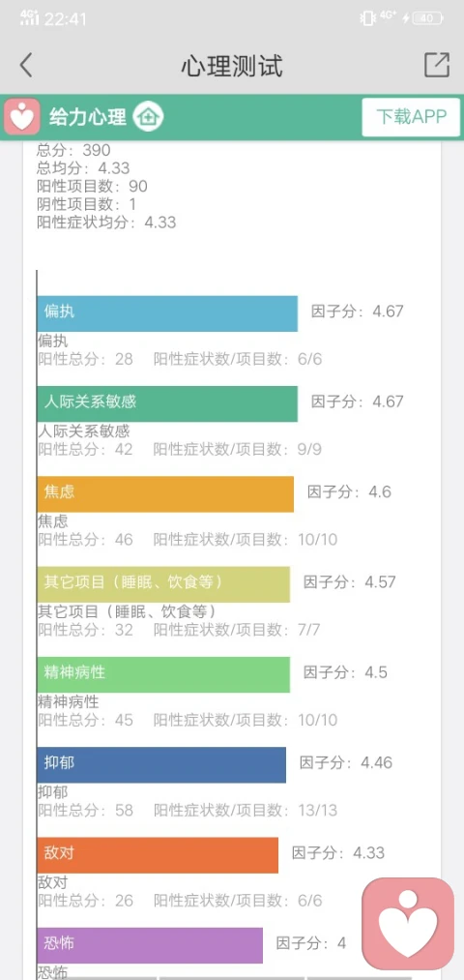Select the dark blue 抑郁 bar
The width and height of the screenshot is (464, 980).
point(161,764)
